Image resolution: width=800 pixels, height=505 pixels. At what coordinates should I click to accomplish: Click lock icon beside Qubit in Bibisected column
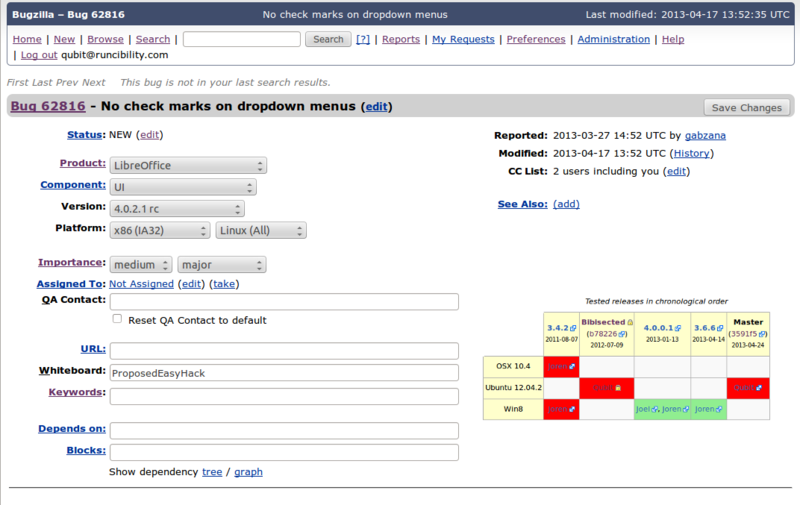point(618,388)
